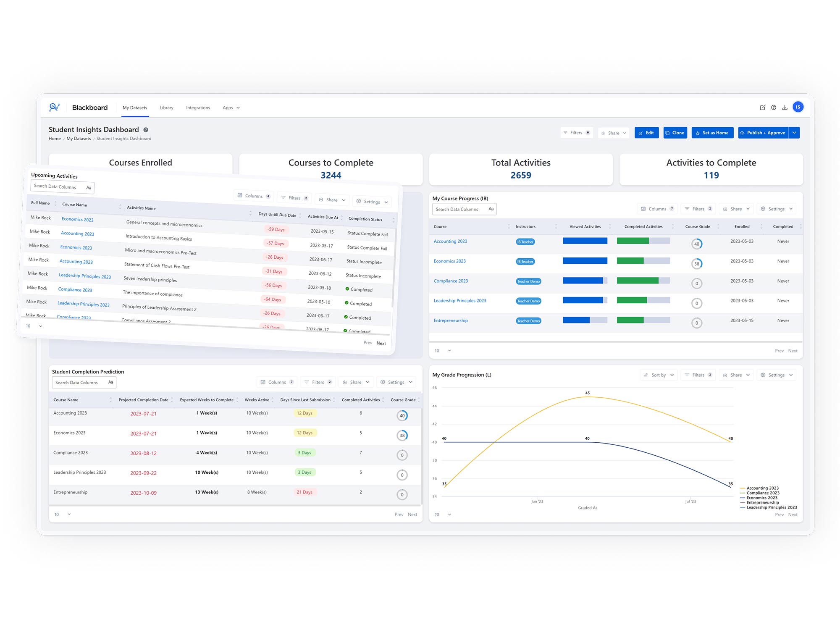Click the Search Data Columns field in My Course Progress

coord(459,209)
